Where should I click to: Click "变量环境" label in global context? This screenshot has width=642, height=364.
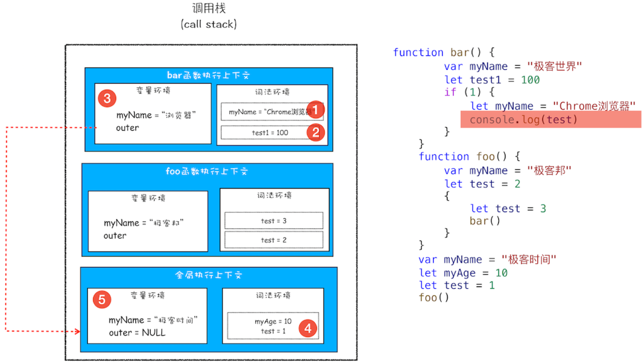pyautogui.click(x=148, y=295)
